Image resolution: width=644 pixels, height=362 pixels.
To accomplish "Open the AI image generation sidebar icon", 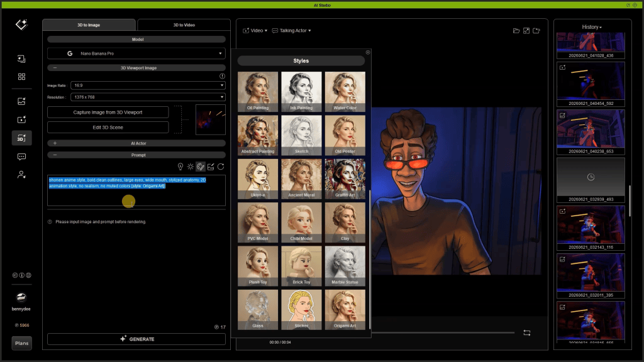I will (x=21, y=101).
